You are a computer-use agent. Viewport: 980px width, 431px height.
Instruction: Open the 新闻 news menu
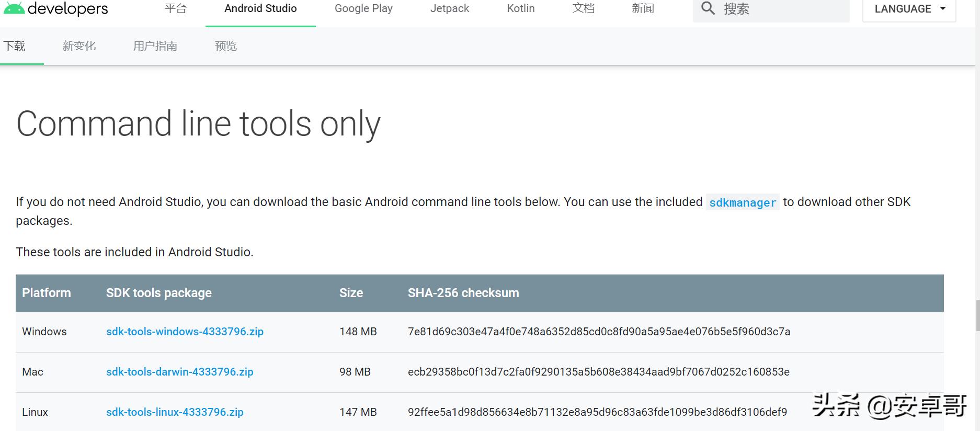coord(643,8)
